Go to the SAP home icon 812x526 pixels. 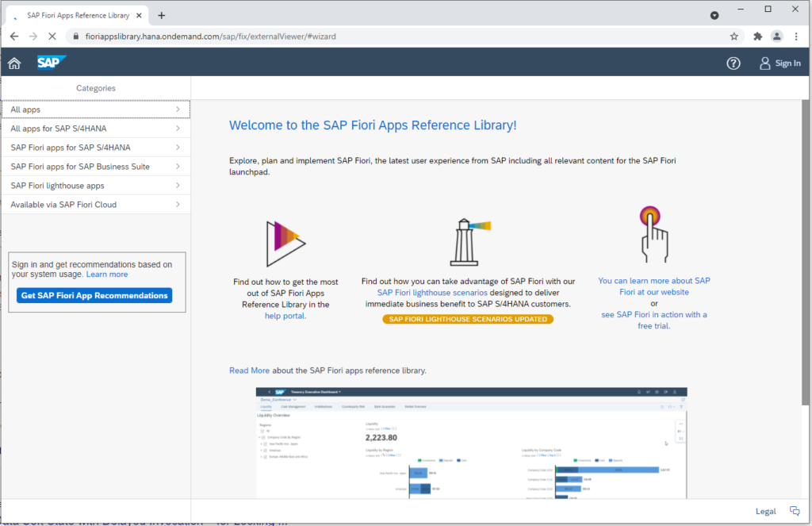[x=14, y=63]
